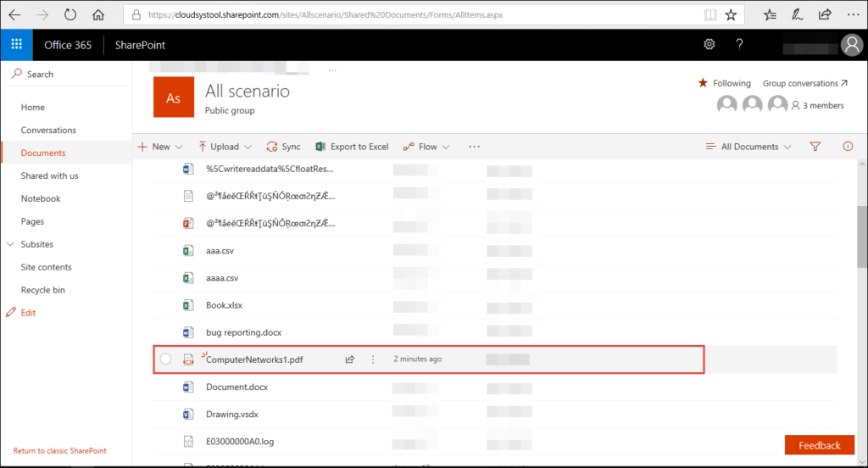Open Conversations in the left navigation
The image size is (868, 468).
(48, 131)
